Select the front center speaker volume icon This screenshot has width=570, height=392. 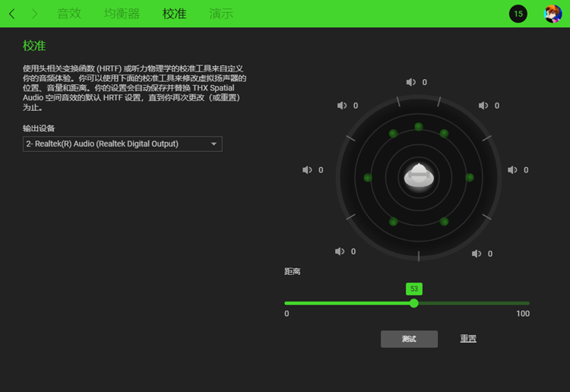coord(410,82)
